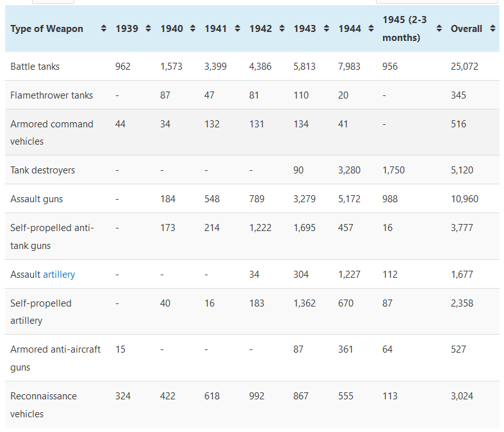Click sort arrows beside Type of Weapon

click(104, 29)
